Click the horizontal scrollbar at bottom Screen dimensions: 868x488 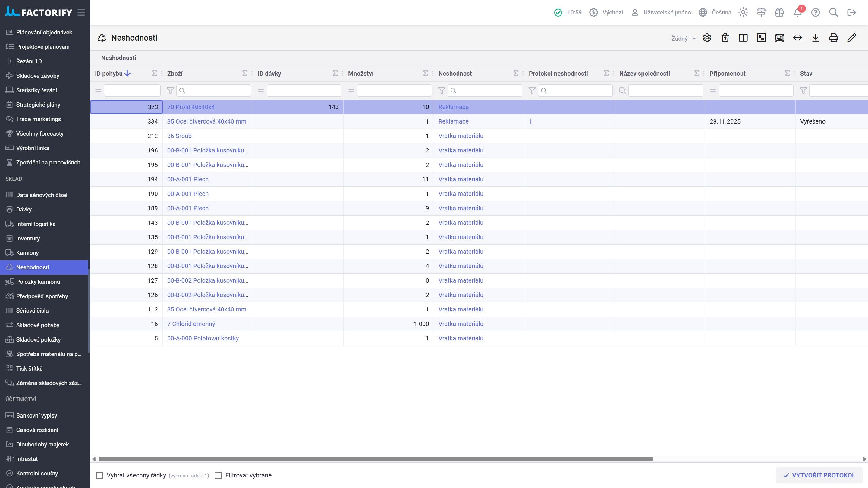pos(376,459)
